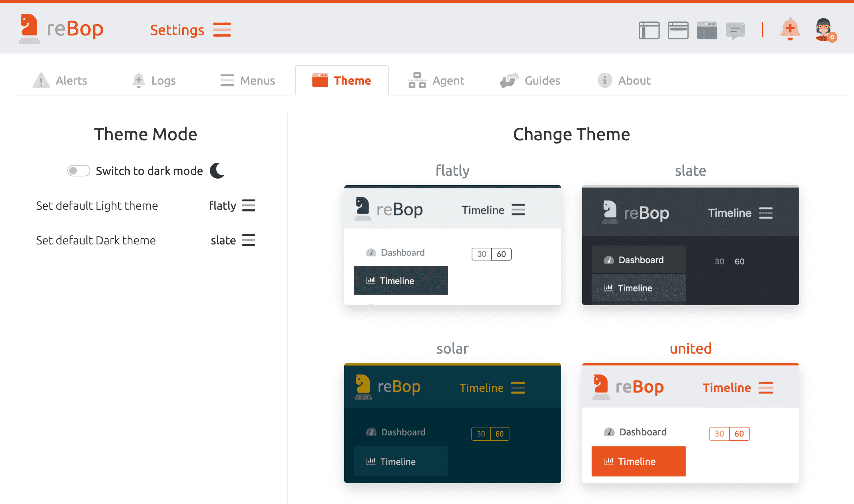Switch to the Alerts tab
Screen dimensions: 854x504
point(60,80)
